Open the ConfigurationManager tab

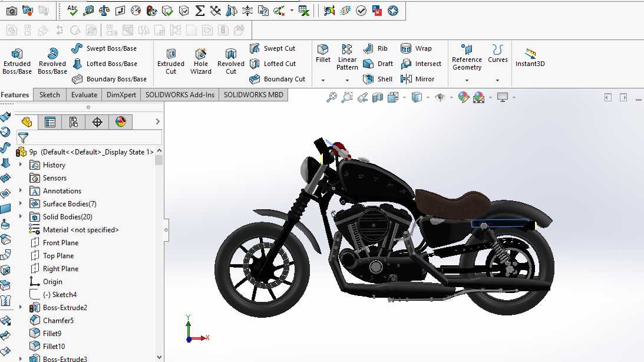click(x=74, y=122)
